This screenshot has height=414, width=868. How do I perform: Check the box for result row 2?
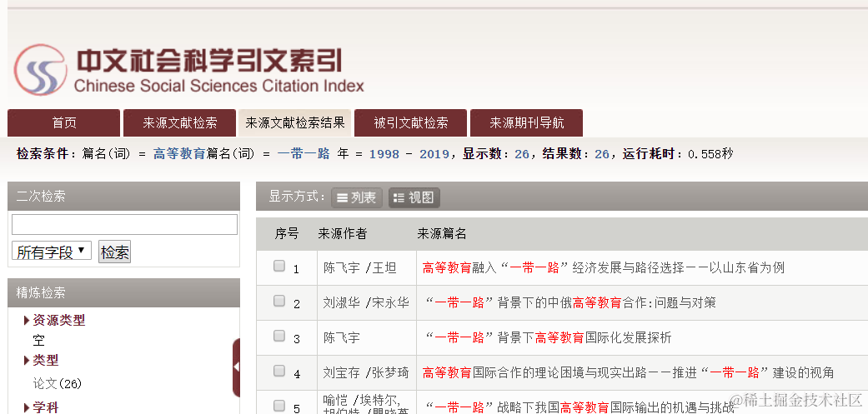point(279,302)
